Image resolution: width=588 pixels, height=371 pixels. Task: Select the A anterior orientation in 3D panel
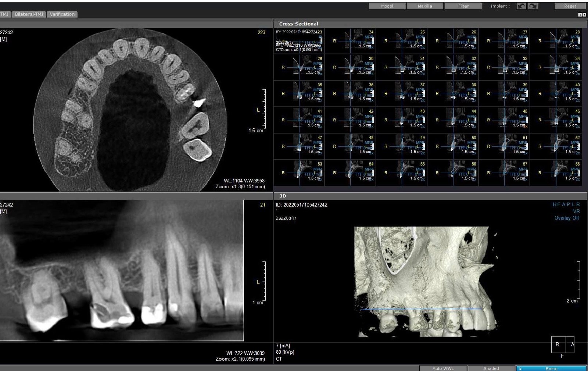pyautogui.click(x=563, y=204)
